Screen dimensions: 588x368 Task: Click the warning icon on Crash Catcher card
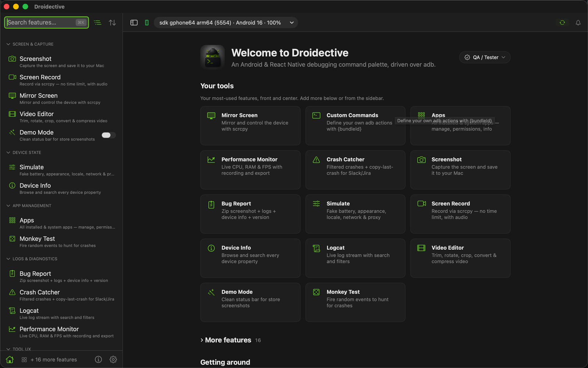click(x=316, y=160)
